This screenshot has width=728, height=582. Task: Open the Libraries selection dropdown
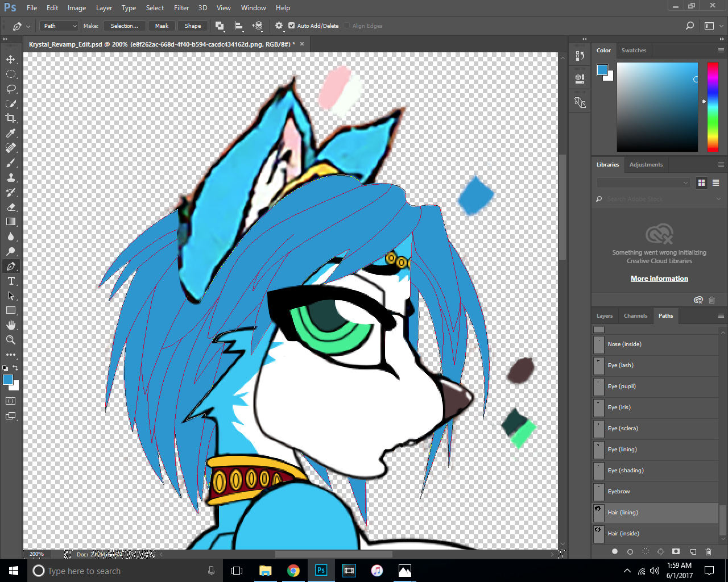coord(643,183)
